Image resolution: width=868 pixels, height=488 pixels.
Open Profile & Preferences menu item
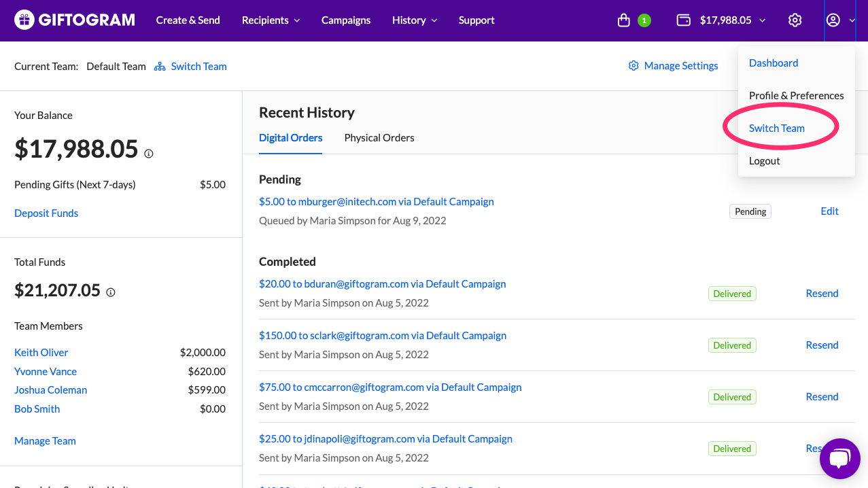pyautogui.click(x=796, y=96)
